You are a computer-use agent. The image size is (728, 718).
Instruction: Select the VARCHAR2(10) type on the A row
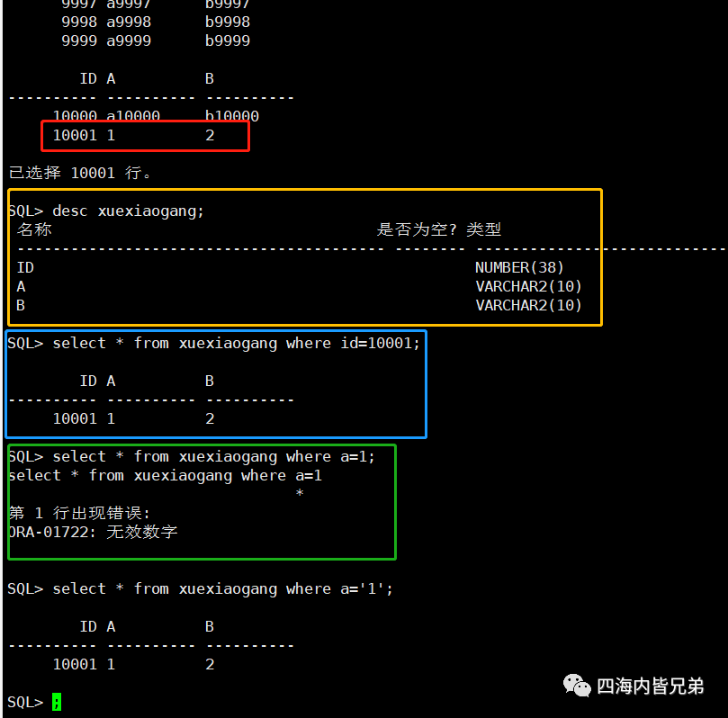pos(528,286)
